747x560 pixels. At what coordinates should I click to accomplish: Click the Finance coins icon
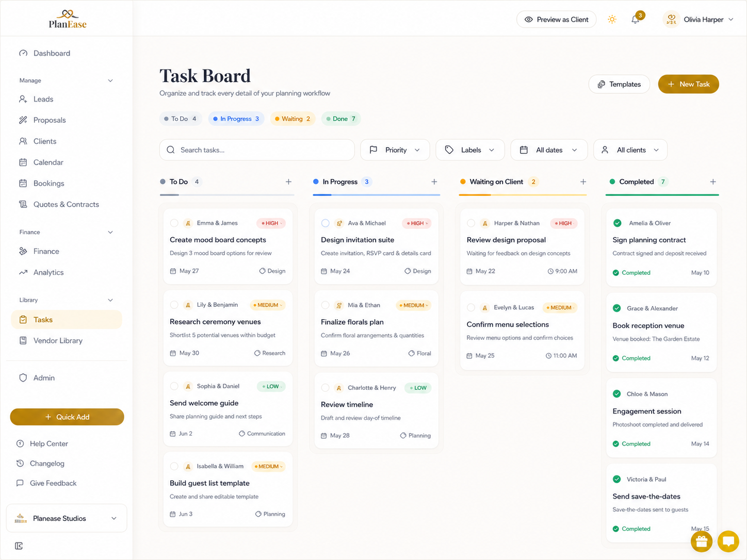pos(23,251)
